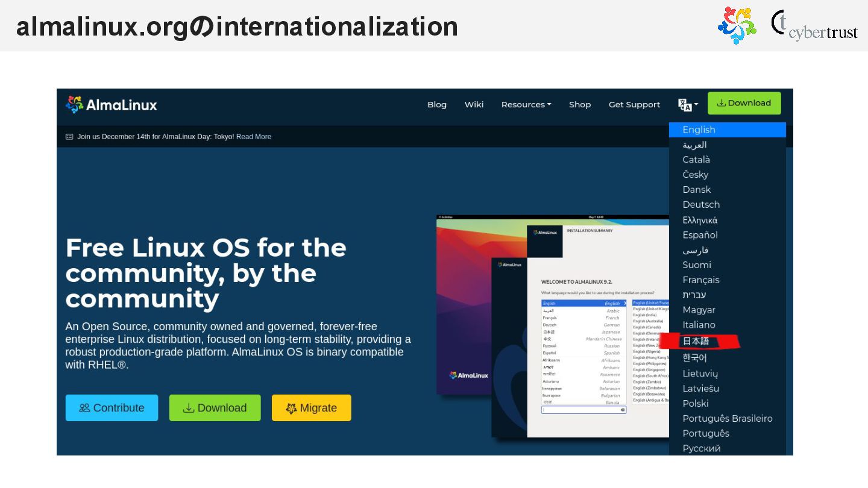Click the hero heading Free Linux OS
868x488 pixels.
pos(206,273)
